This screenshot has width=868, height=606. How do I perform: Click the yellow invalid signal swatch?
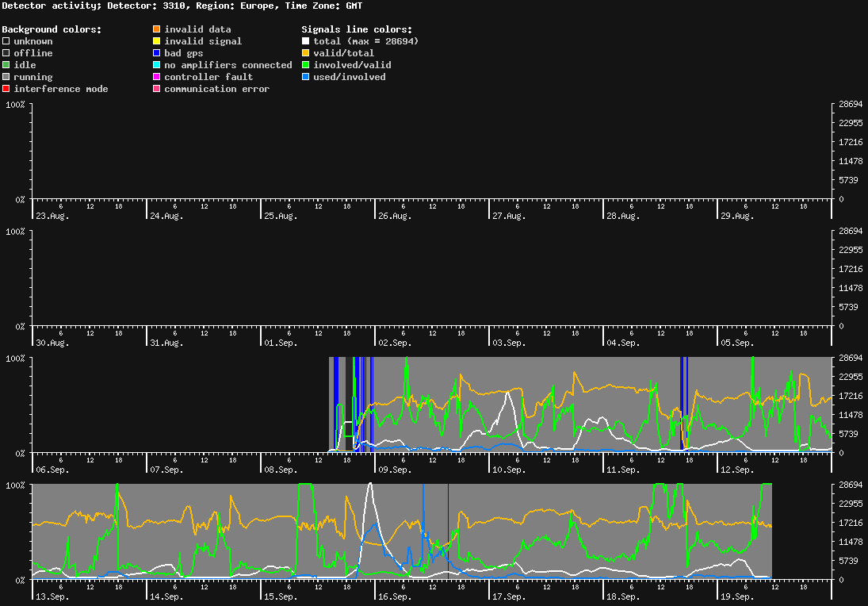click(x=157, y=41)
